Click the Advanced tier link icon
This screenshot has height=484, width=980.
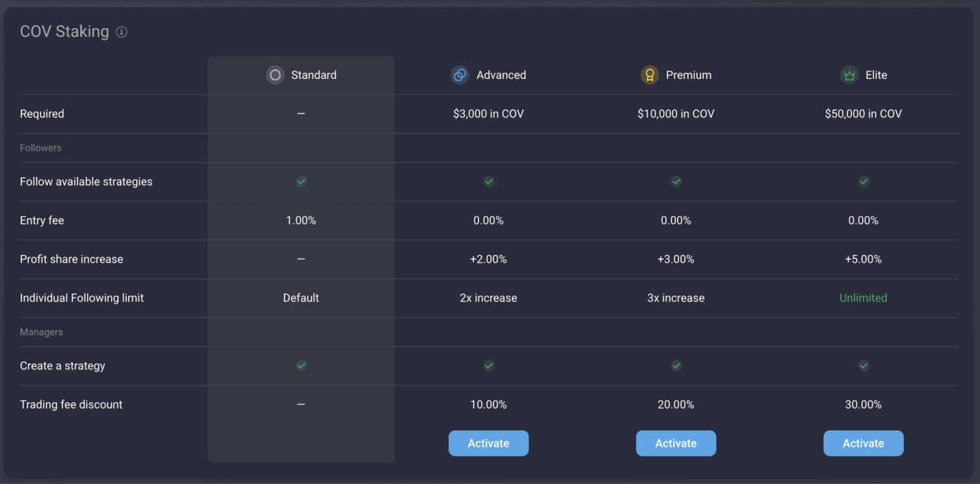point(460,75)
